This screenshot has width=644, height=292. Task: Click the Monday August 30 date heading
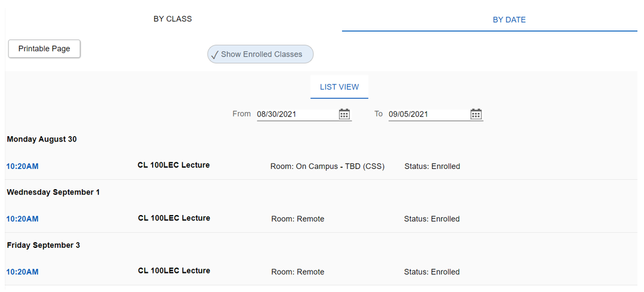pos(42,139)
